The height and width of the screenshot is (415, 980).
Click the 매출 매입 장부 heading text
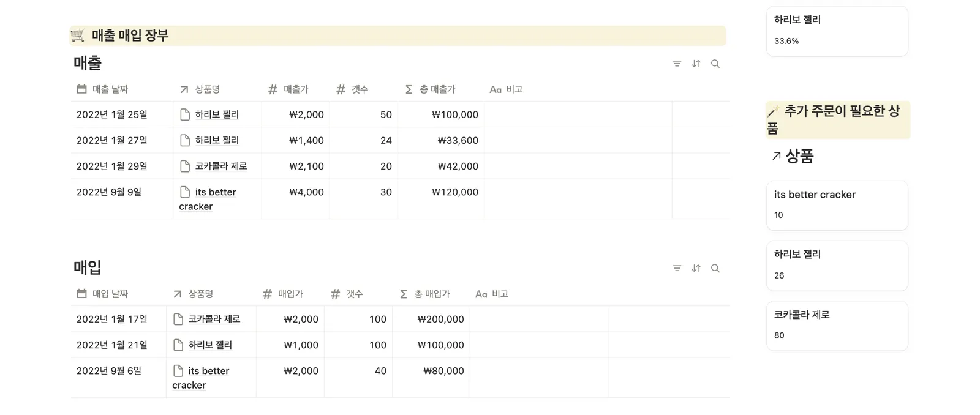point(130,36)
